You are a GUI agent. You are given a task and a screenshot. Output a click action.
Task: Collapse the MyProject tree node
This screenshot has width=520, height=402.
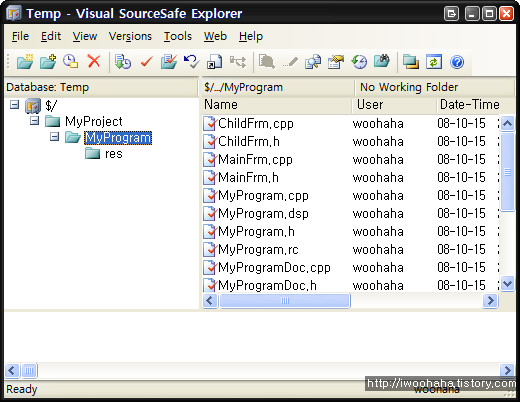pos(34,121)
